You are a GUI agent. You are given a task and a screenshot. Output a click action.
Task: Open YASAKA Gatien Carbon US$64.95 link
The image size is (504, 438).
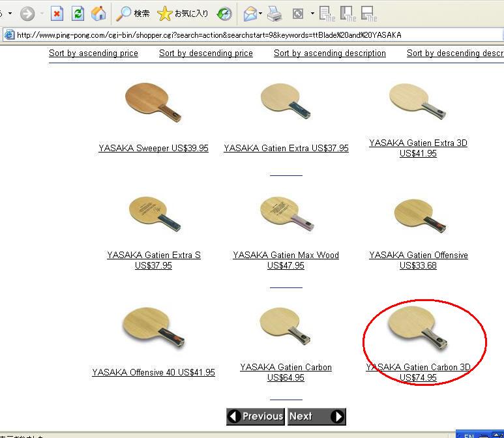click(286, 372)
